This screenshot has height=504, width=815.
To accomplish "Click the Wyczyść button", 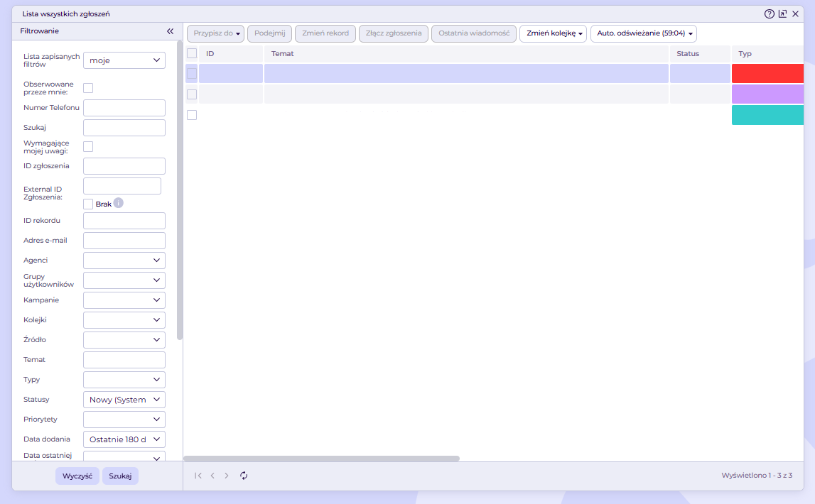I will click(x=77, y=476).
